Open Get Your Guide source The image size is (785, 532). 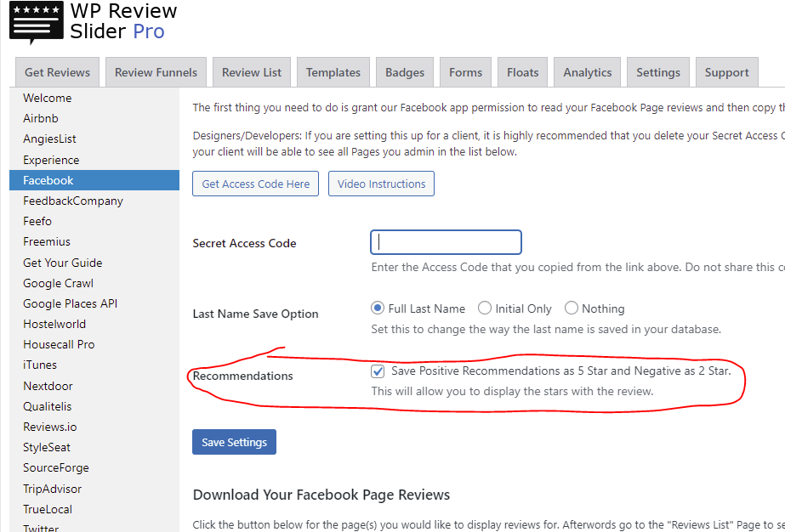(x=94, y=263)
